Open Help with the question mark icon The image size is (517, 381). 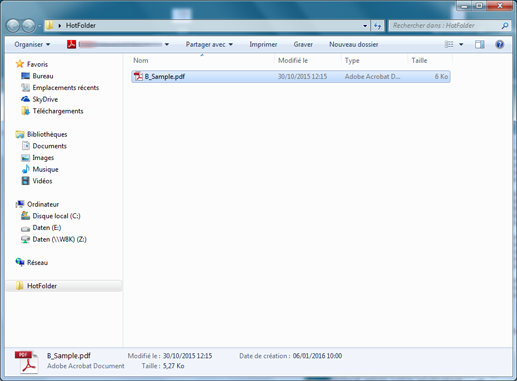(499, 44)
